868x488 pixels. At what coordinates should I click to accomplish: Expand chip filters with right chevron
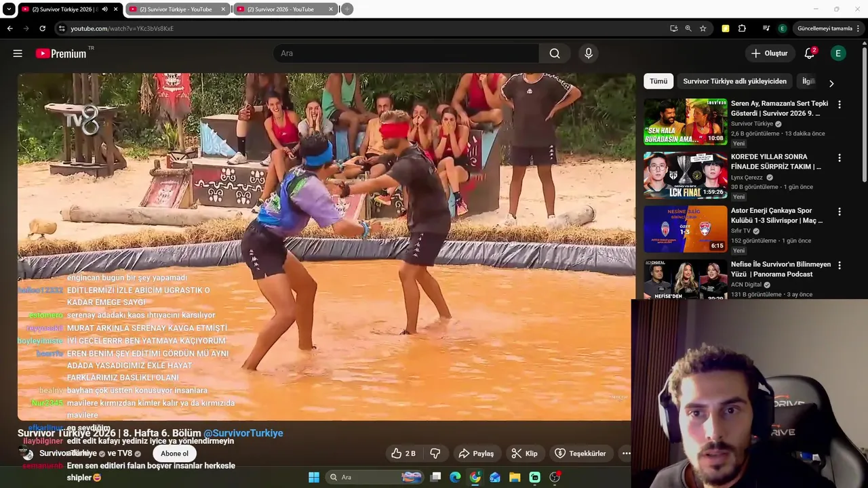(831, 83)
